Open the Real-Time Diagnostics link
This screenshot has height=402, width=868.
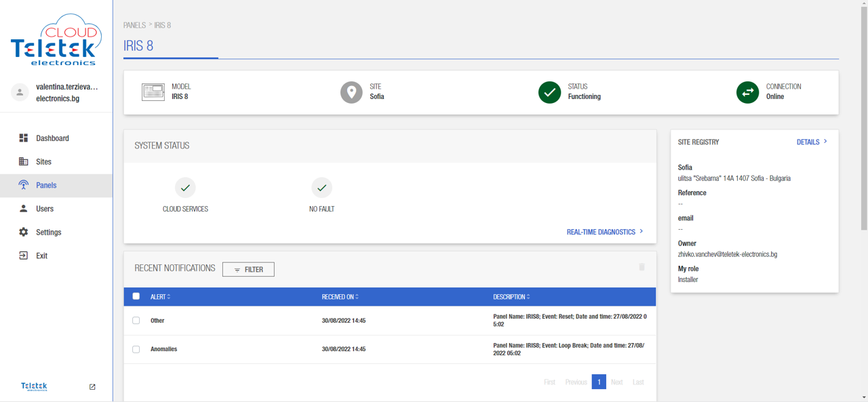pos(604,232)
